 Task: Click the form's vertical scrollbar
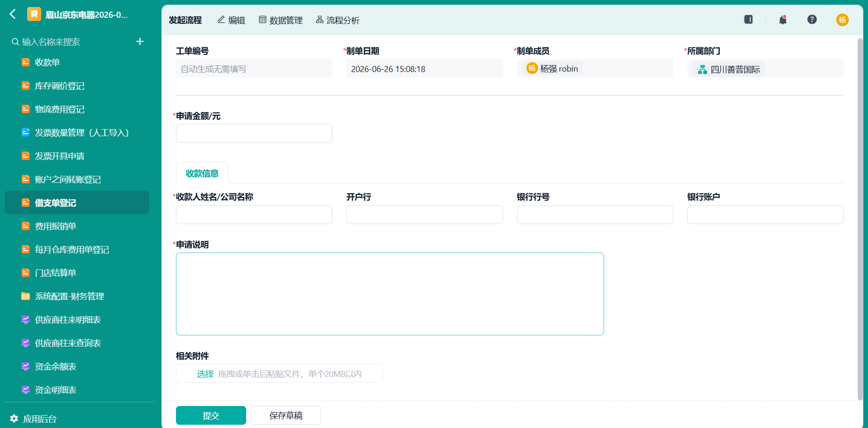coord(860,219)
